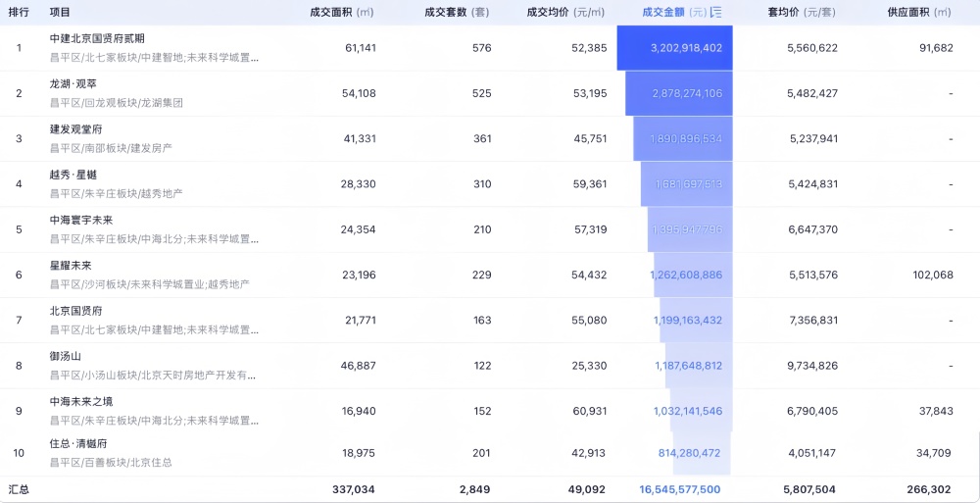Open the 住总·清樾府 project
This screenshot has height=503, width=980.
pyautogui.click(x=78, y=443)
